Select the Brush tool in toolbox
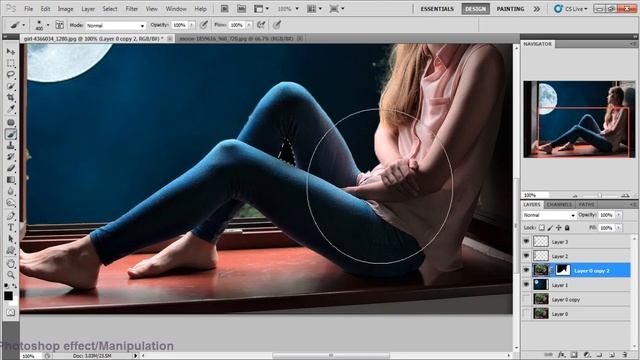This screenshot has height=360, width=640. [11, 134]
